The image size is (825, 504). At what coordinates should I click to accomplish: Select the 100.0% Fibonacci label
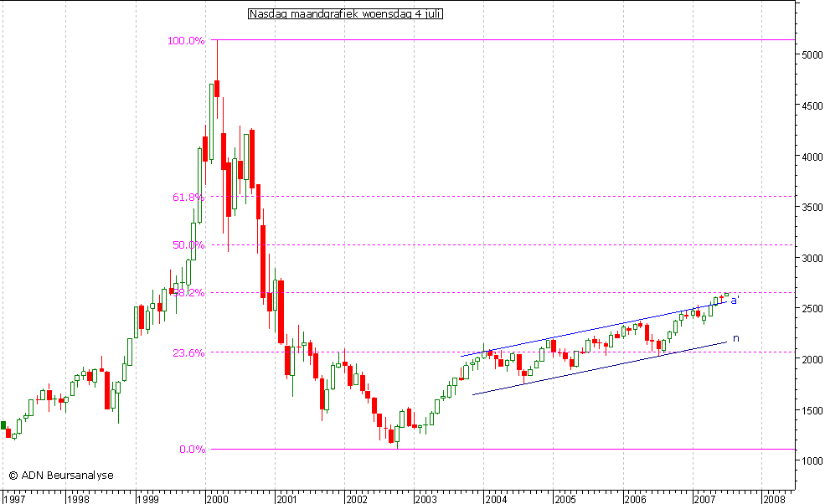point(186,40)
